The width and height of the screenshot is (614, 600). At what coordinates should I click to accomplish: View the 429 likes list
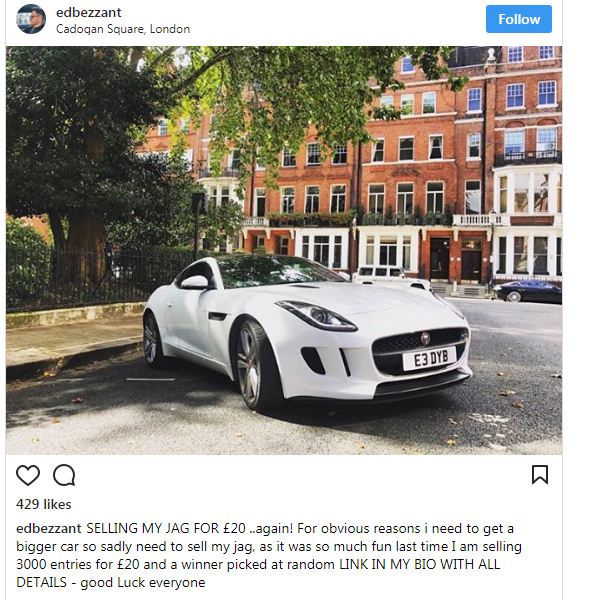[x=43, y=504]
